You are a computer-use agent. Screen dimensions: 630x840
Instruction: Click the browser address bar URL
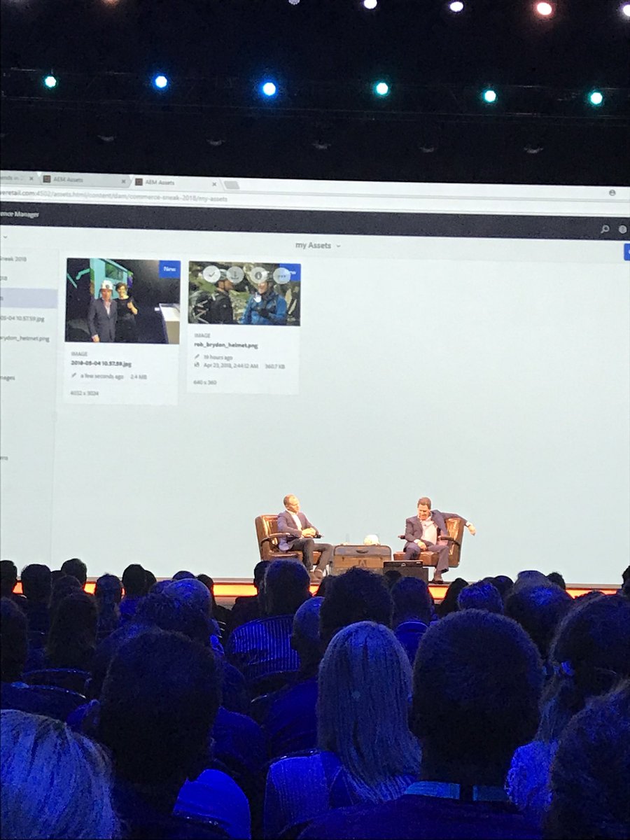click(113, 197)
